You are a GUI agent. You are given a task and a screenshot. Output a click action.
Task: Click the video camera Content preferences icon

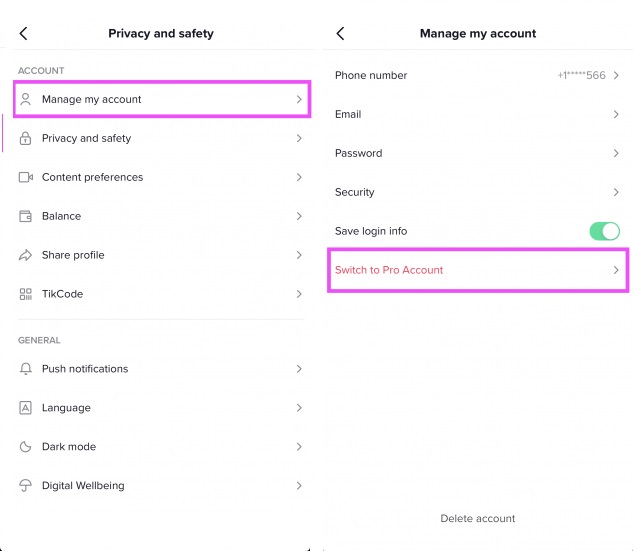coord(26,177)
